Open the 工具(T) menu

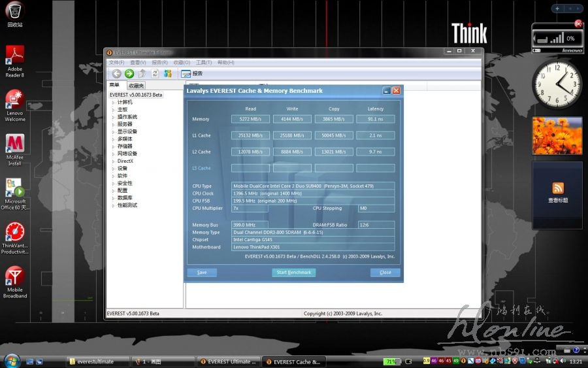pyautogui.click(x=204, y=63)
